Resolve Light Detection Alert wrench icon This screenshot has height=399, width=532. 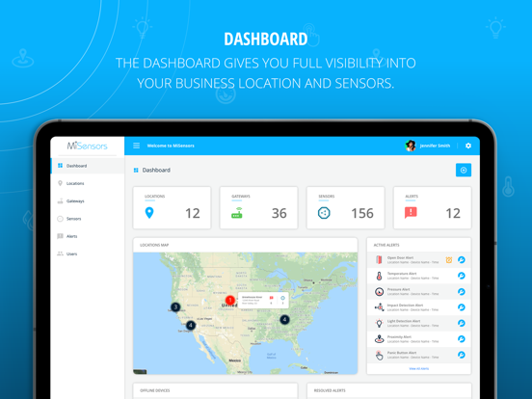[x=461, y=323]
